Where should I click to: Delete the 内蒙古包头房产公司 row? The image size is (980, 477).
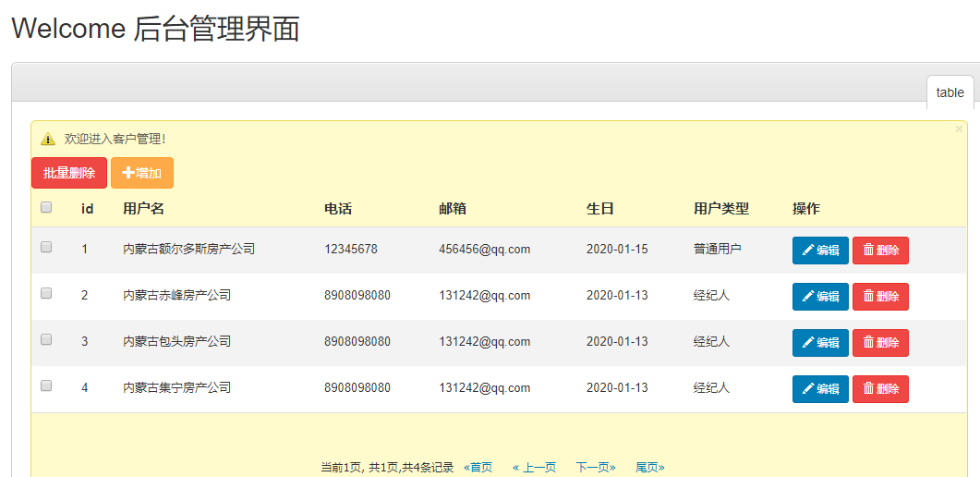(x=880, y=343)
